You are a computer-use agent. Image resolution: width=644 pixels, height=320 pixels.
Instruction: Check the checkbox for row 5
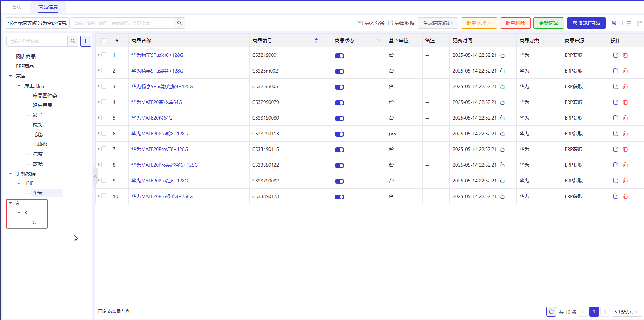pyautogui.click(x=104, y=118)
